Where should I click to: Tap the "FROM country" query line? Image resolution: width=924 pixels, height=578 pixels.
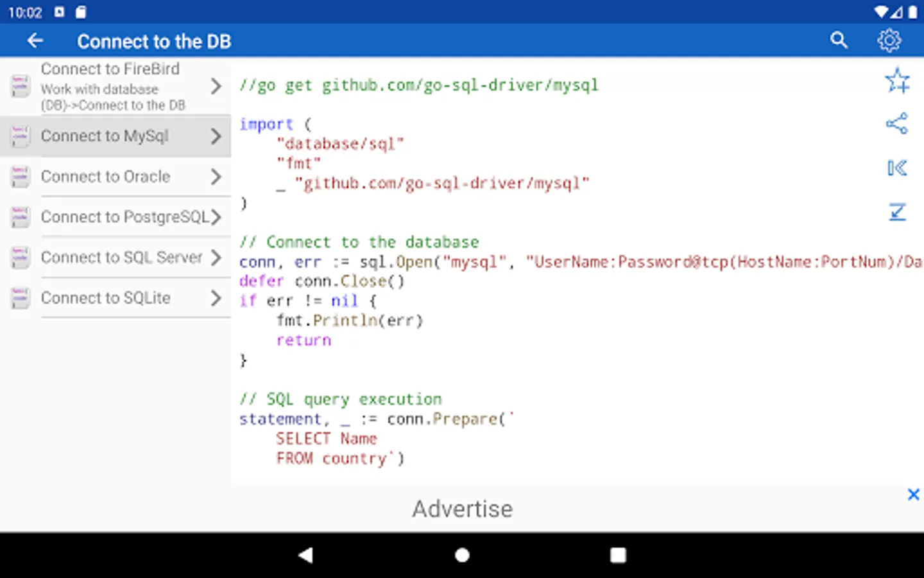coord(341,459)
